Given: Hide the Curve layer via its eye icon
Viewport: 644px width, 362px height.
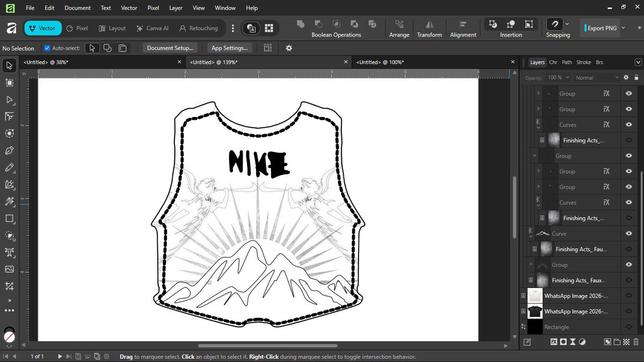Looking at the screenshot, I should point(629,234).
